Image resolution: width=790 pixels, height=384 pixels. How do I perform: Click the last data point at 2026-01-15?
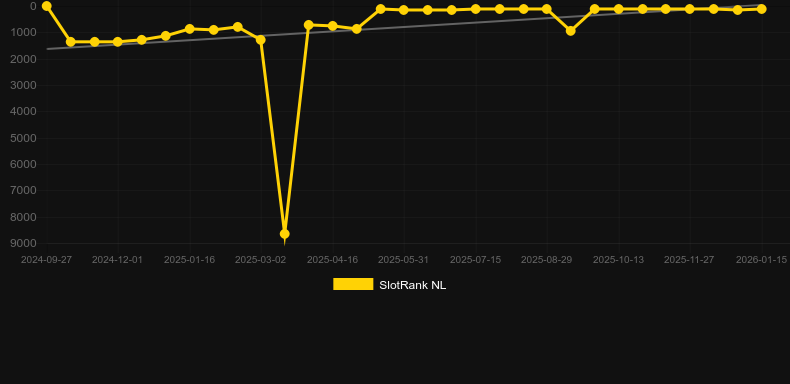point(761,9)
